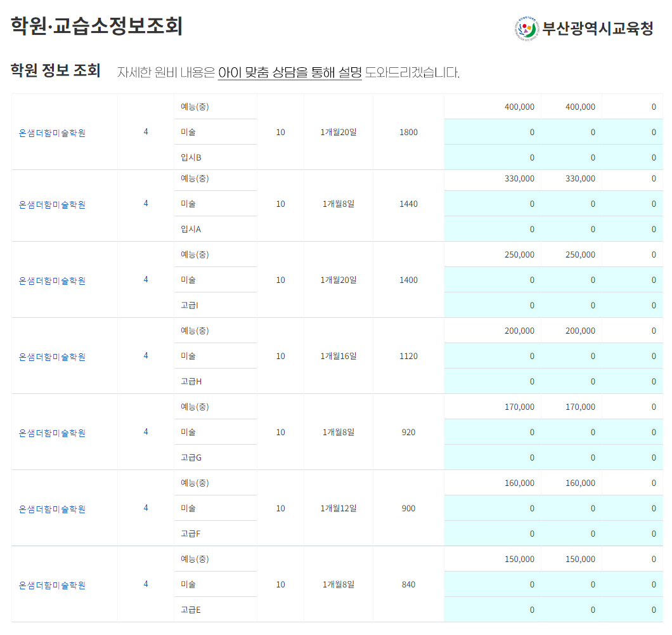Open the underlined 아이 맞춤 상담을 통해 설명 link

click(x=290, y=72)
